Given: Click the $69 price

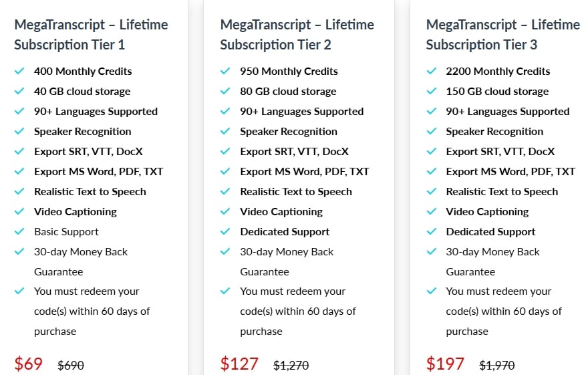Looking at the screenshot, I should point(29,364).
